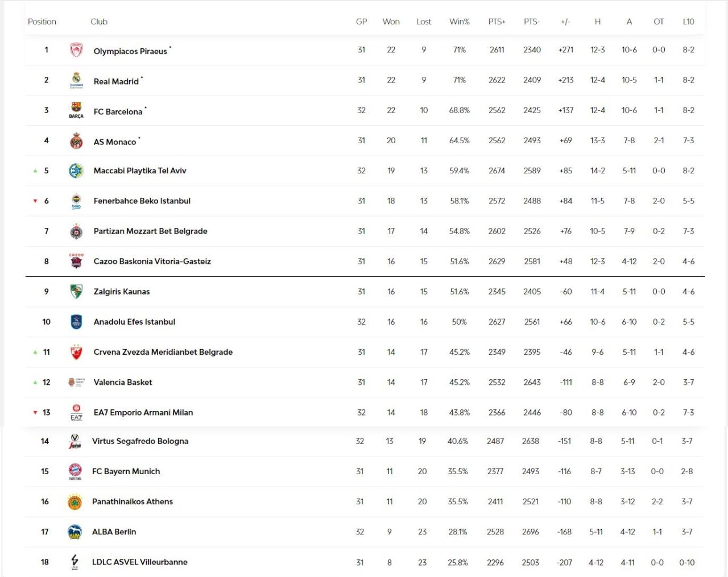Click the AS Monaco club logo
Image resolution: width=728 pixels, height=577 pixels.
[x=76, y=140]
